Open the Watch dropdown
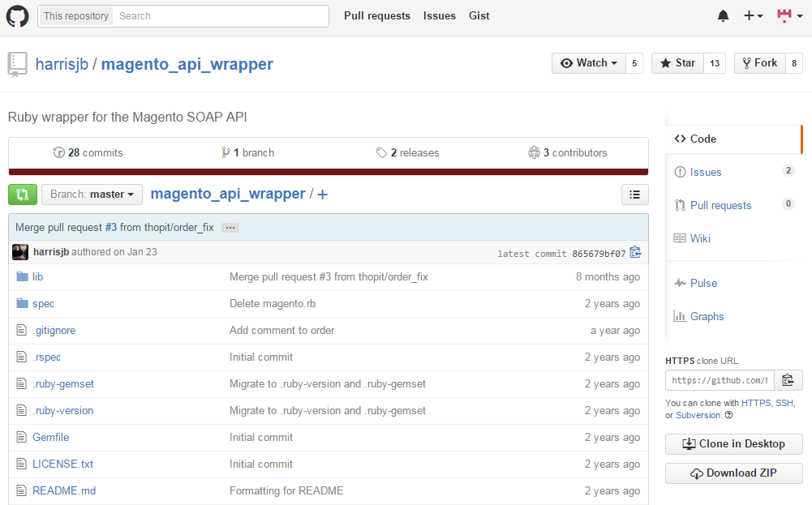Viewport: 812px width, 505px height. 589,63
